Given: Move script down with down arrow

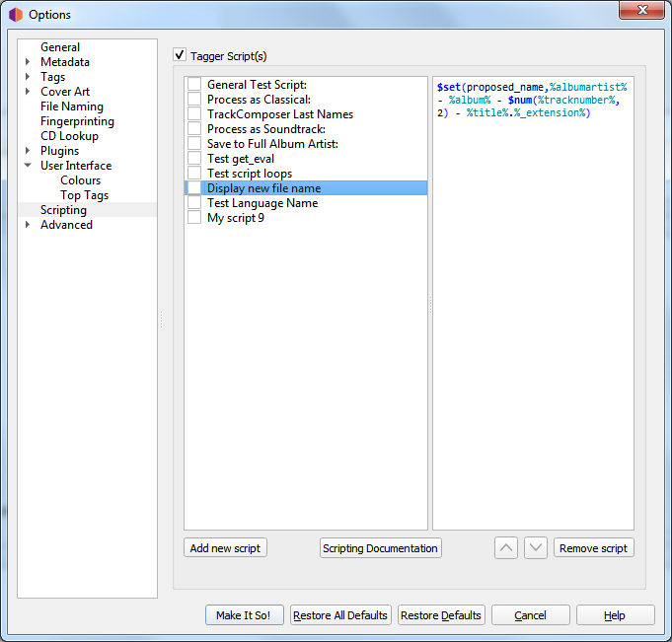Looking at the screenshot, I should [536, 548].
